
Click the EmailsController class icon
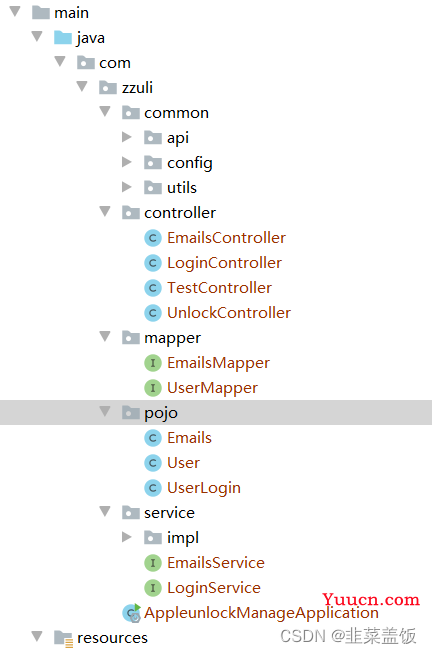coord(153,238)
